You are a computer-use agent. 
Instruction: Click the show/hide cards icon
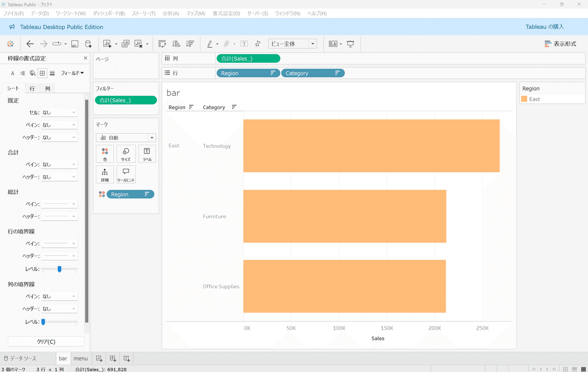333,44
